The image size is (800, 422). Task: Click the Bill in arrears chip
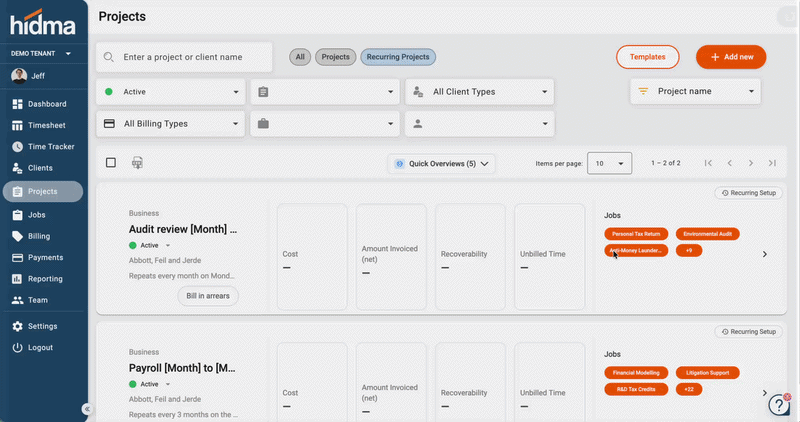[x=208, y=296]
